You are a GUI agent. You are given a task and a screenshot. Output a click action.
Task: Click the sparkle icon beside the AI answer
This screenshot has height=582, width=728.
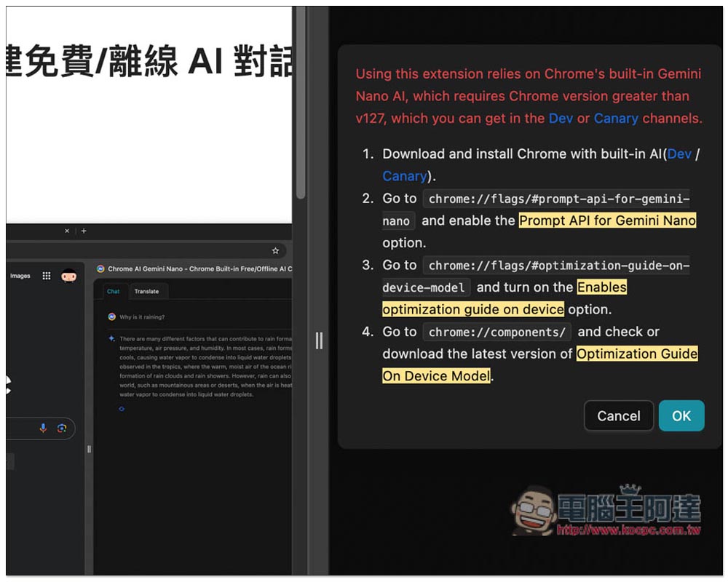click(x=111, y=338)
